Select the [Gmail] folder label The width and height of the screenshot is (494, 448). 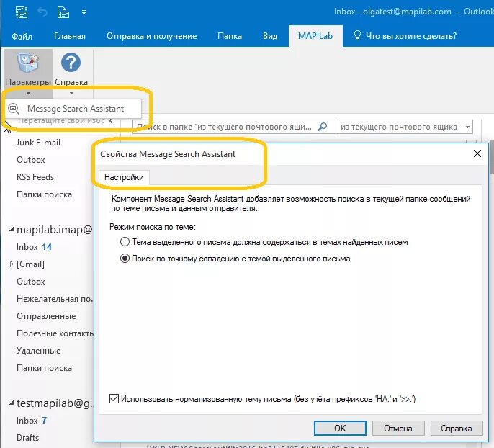tap(30, 264)
